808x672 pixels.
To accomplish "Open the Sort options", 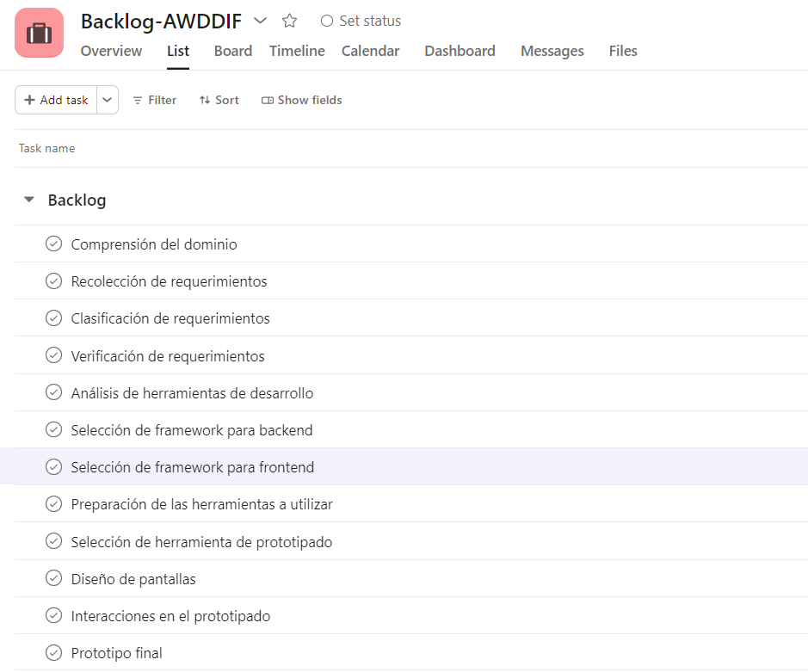I will pyautogui.click(x=219, y=100).
